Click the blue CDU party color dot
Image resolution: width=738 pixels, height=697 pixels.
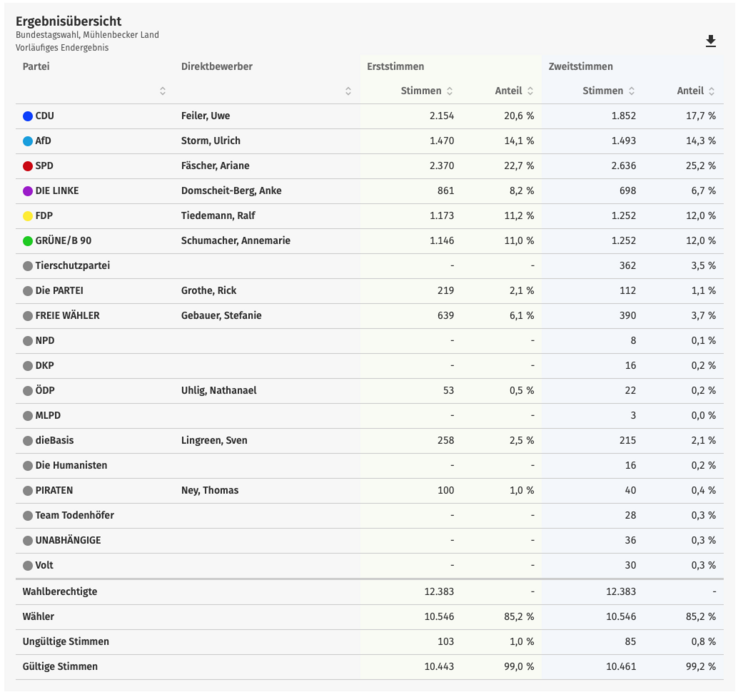pyautogui.click(x=28, y=116)
